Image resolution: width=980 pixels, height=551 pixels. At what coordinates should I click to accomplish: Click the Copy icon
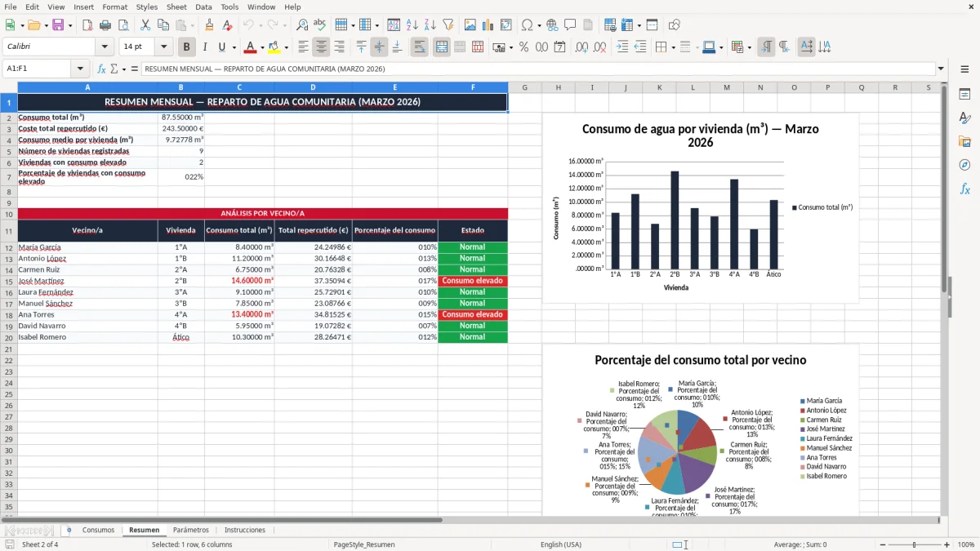coord(163,25)
